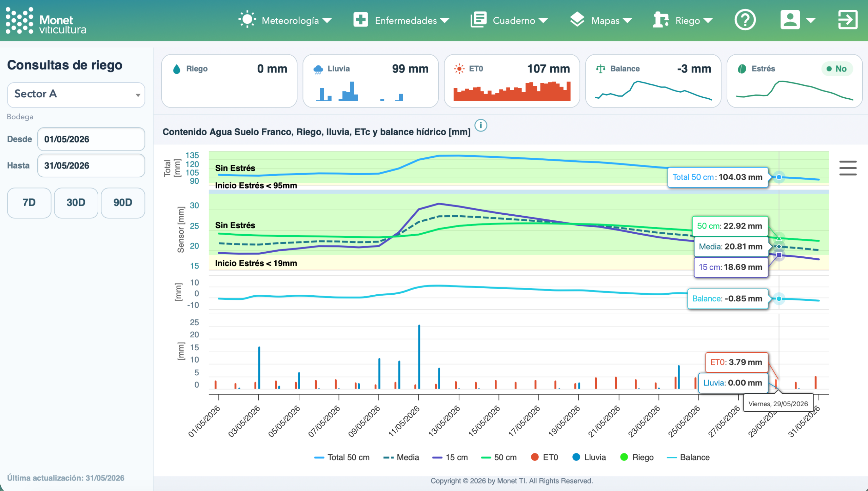
Task: Click the Riego water drop icon
Action: tap(177, 69)
